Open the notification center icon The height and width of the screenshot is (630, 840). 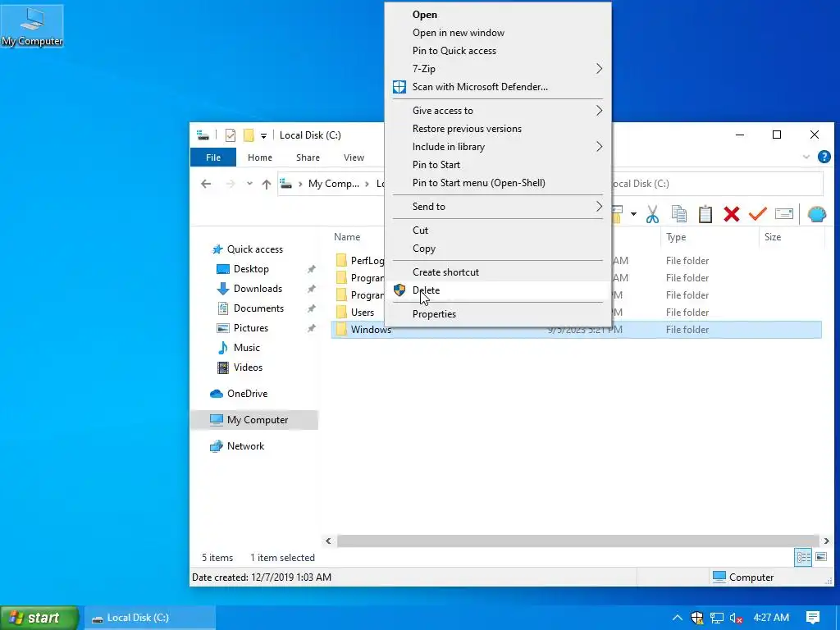813,618
